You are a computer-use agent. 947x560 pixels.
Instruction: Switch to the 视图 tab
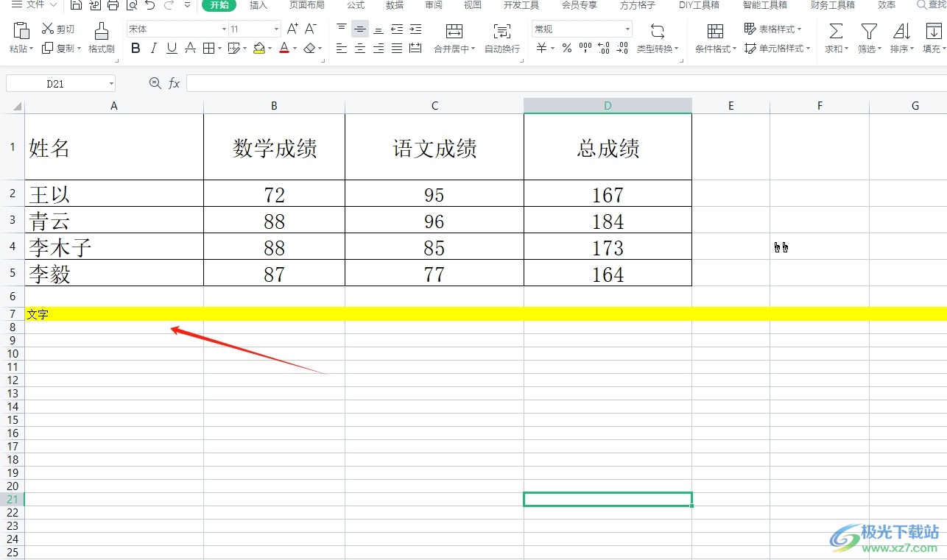(x=473, y=5)
